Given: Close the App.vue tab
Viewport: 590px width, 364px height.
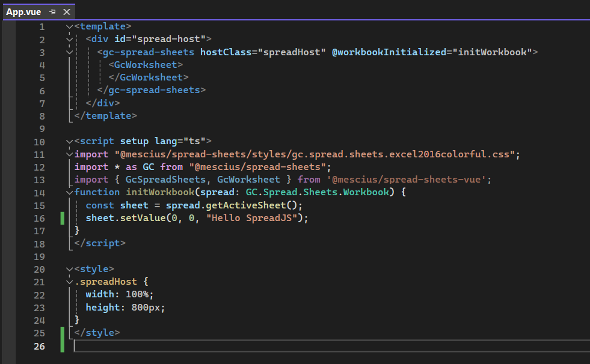Looking at the screenshot, I should [x=66, y=11].
